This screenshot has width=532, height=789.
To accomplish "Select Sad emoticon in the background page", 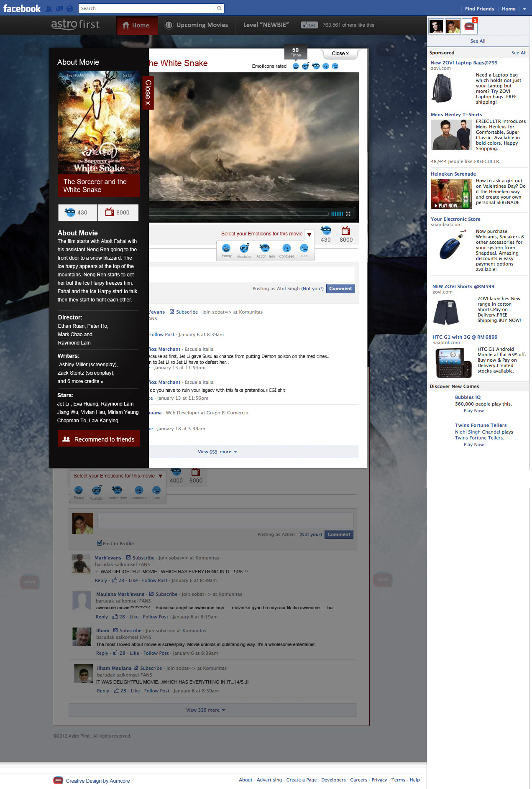I will pos(156,490).
